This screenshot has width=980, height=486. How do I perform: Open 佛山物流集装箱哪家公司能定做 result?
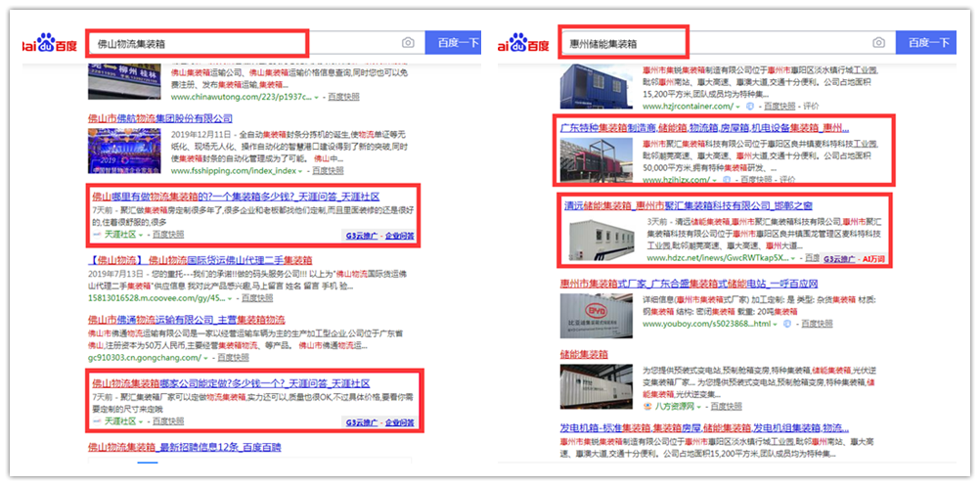click(231, 383)
